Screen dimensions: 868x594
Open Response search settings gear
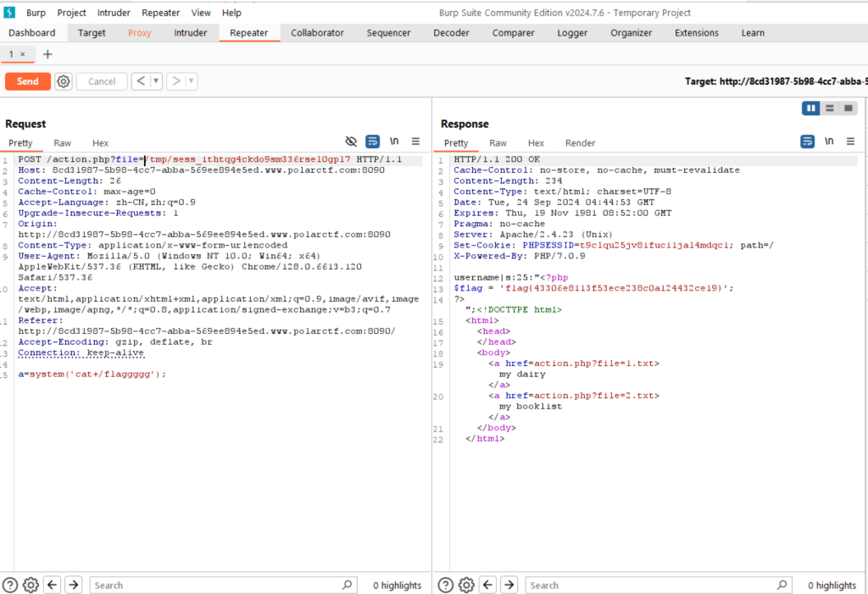pyautogui.click(x=467, y=585)
